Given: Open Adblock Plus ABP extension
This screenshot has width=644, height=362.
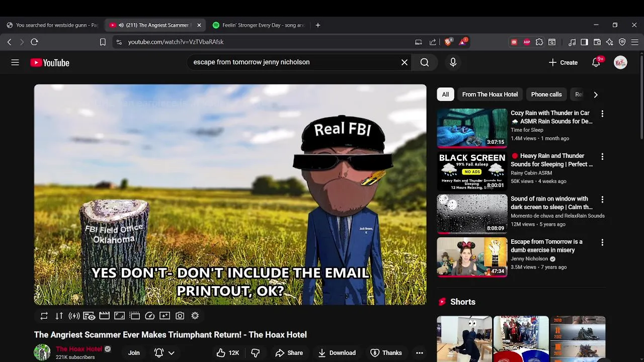Looking at the screenshot, I should (x=527, y=42).
